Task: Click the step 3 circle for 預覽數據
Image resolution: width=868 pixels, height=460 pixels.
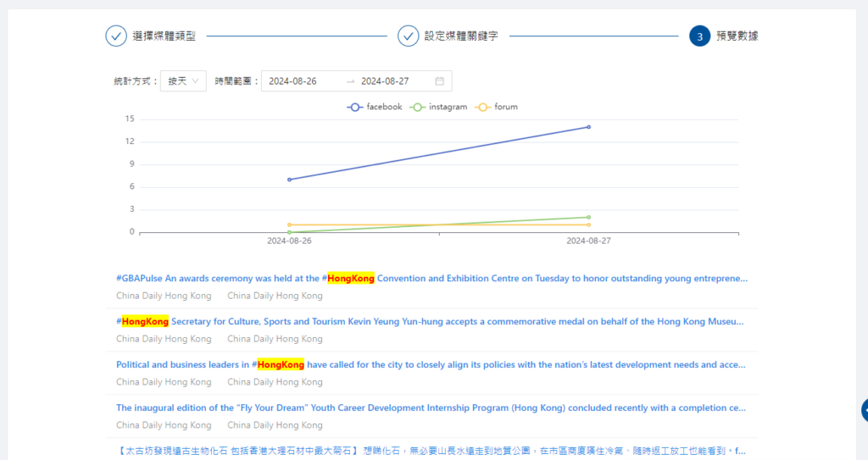Action: pyautogui.click(x=699, y=36)
